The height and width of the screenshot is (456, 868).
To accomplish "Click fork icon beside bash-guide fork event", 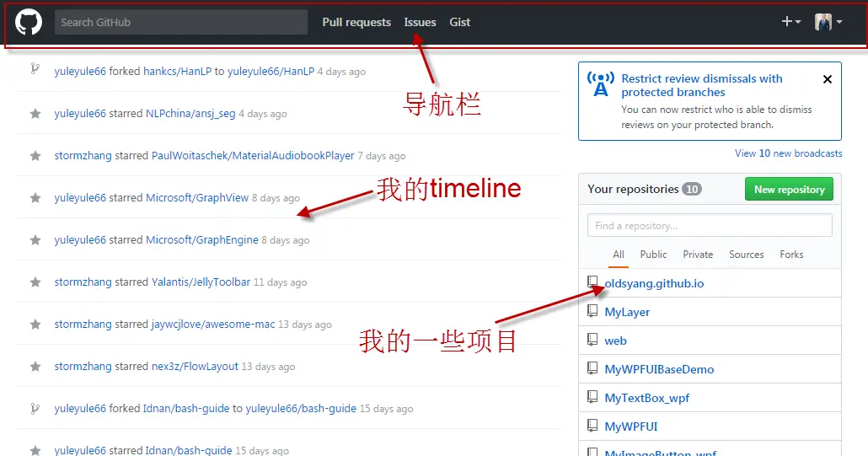I will click(x=35, y=409).
